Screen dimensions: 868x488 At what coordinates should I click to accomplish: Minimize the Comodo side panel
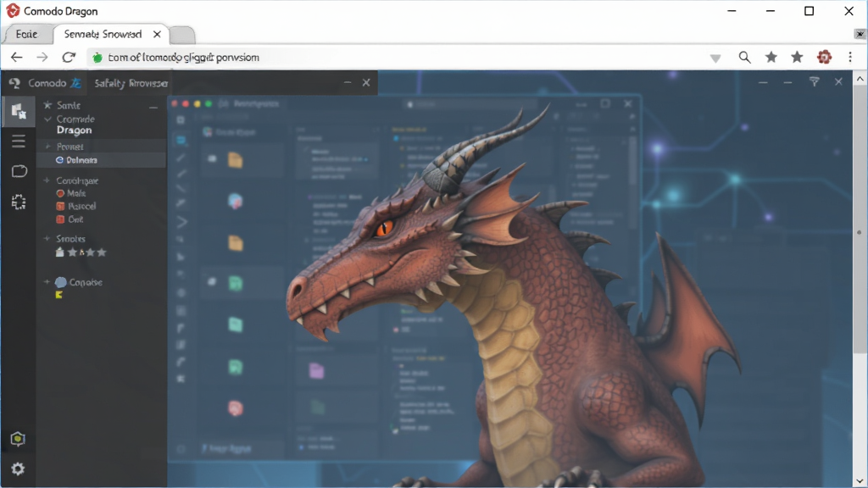click(x=347, y=82)
